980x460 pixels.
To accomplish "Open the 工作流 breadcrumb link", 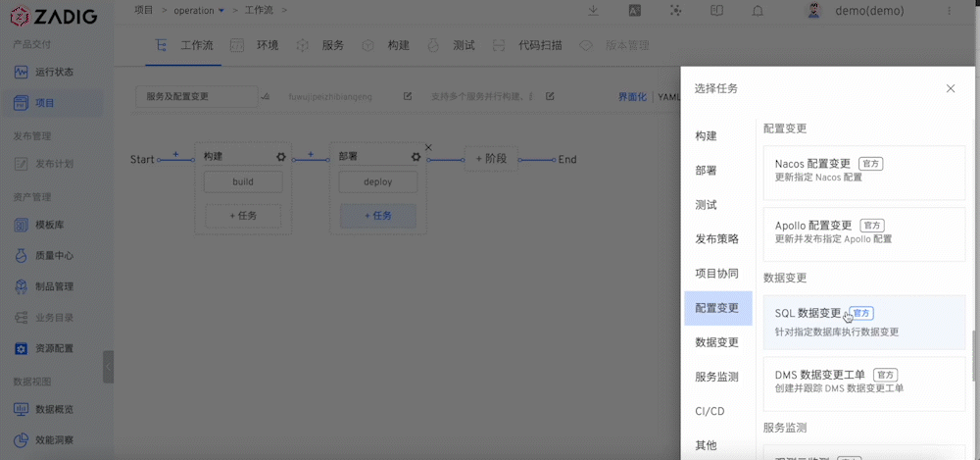I will click(262, 10).
